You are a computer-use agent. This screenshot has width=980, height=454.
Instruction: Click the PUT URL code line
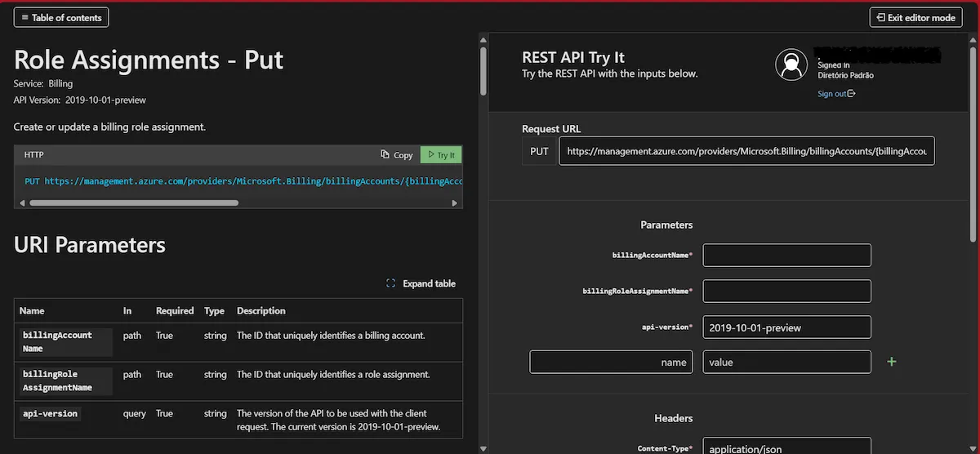click(243, 181)
